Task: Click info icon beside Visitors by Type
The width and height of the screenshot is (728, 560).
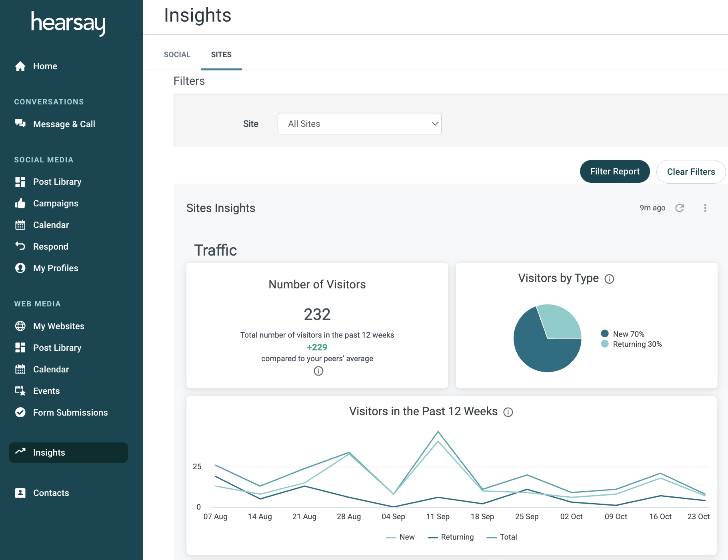Action: coord(609,279)
